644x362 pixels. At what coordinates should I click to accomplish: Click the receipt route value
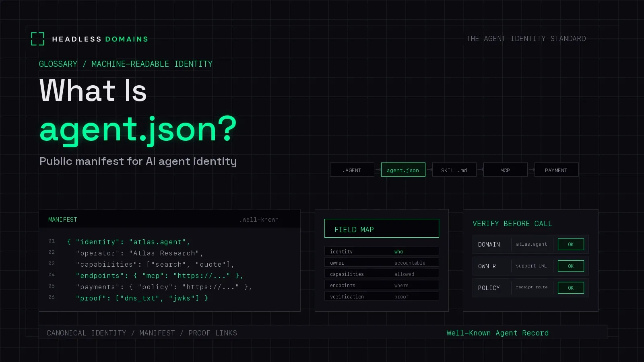[x=532, y=287]
